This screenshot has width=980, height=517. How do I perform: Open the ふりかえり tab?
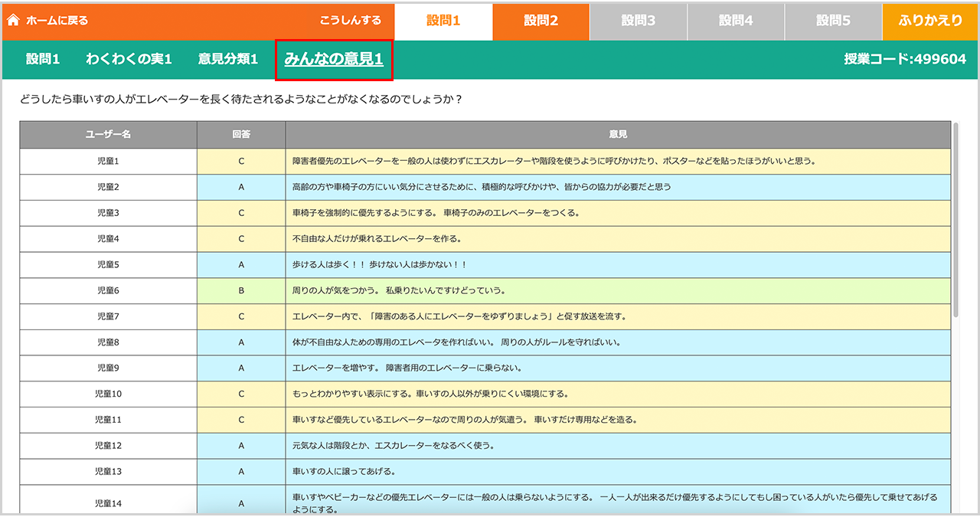click(x=931, y=21)
